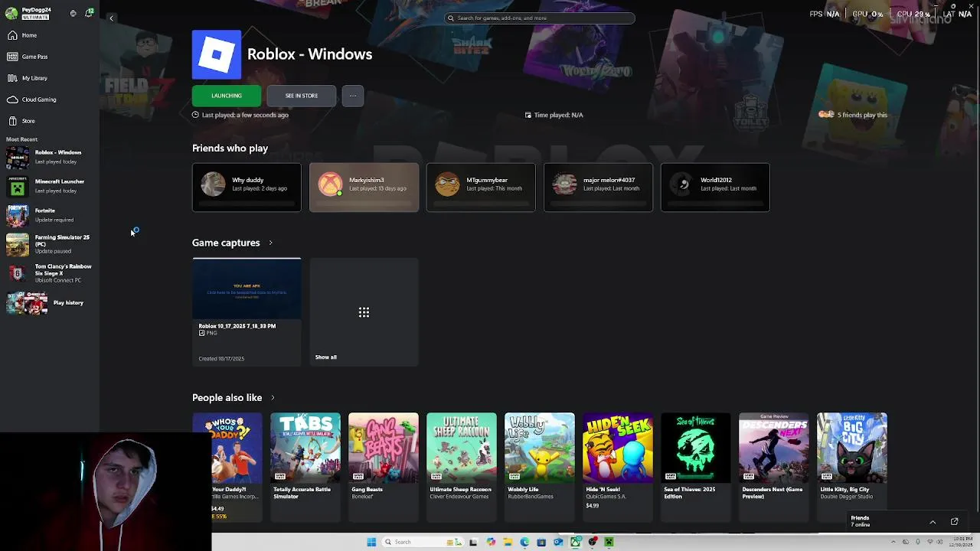Click Last played a few seconds ago

pyautogui.click(x=240, y=115)
